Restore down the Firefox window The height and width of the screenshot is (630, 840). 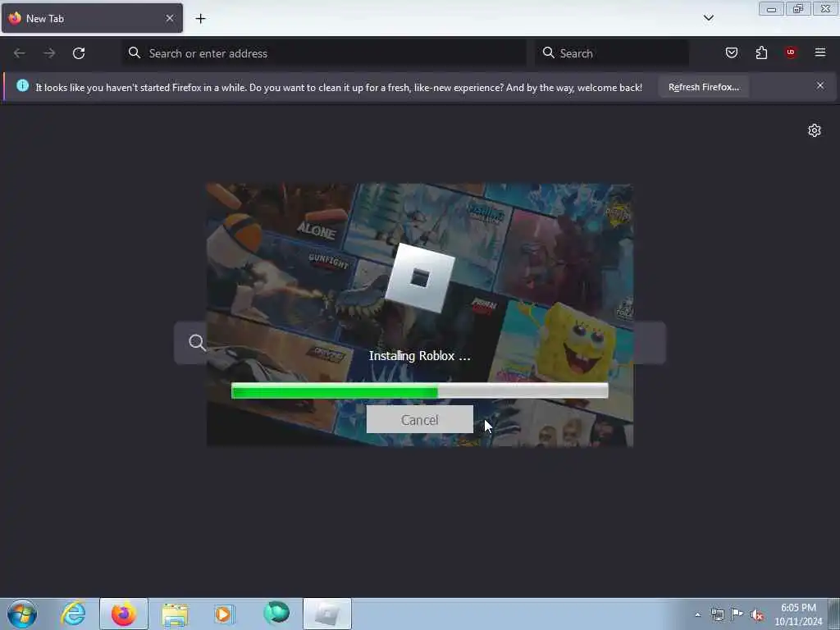tap(798, 9)
